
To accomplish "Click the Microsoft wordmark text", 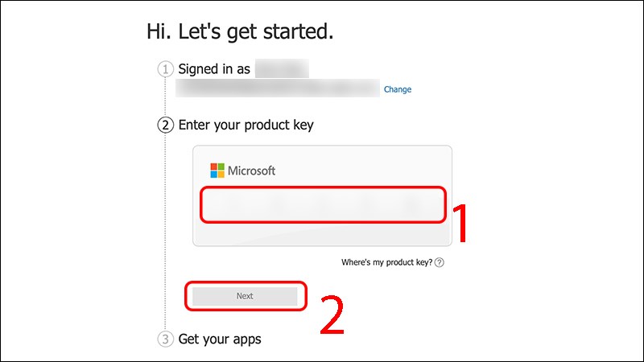I will click(x=252, y=171).
